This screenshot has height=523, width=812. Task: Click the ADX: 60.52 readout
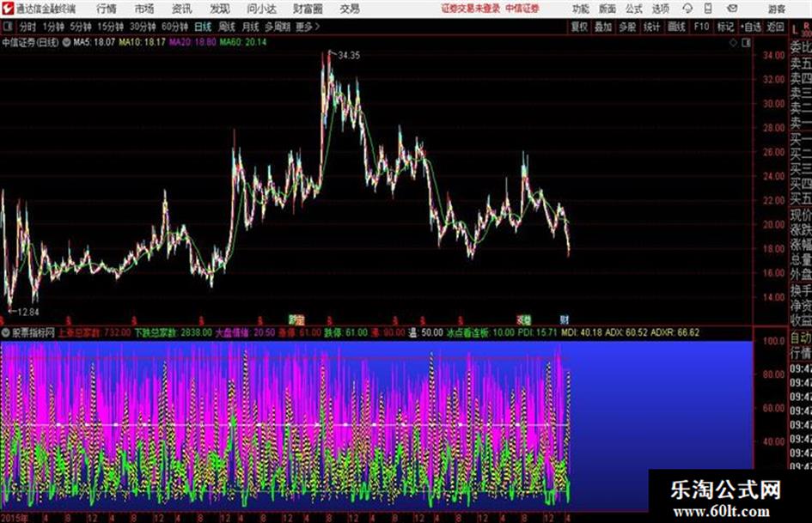tap(626, 332)
